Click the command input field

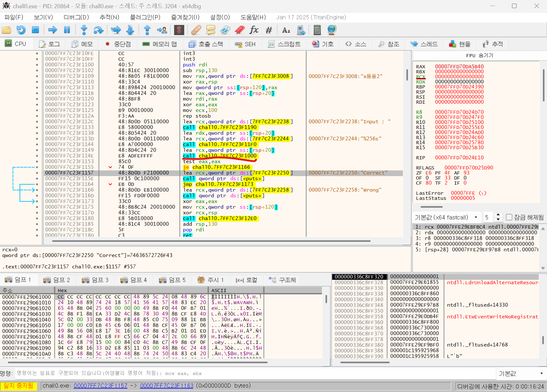pos(253,373)
